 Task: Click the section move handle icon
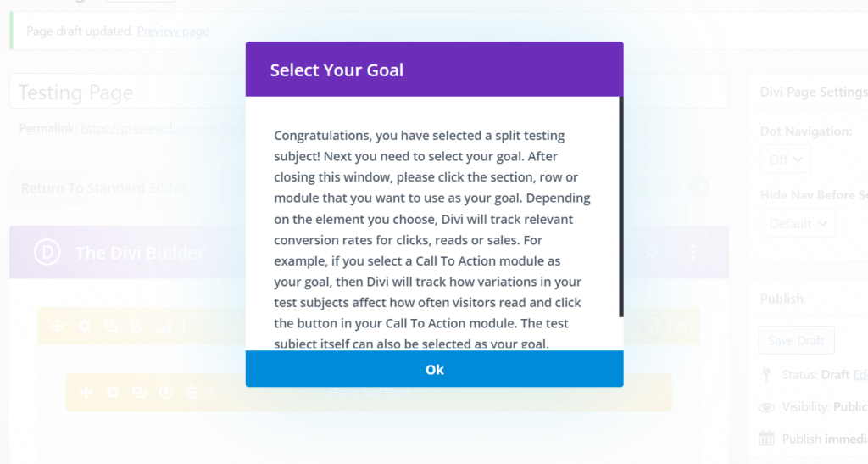click(58, 326)
